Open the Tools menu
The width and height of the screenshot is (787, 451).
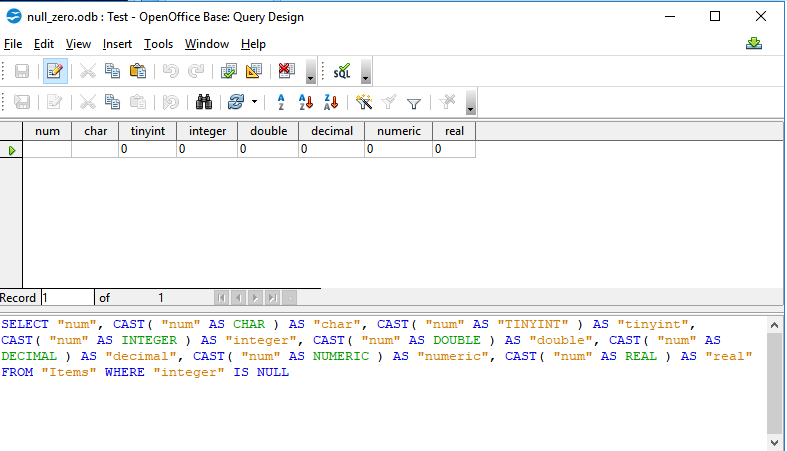click(x=158, y=44)
